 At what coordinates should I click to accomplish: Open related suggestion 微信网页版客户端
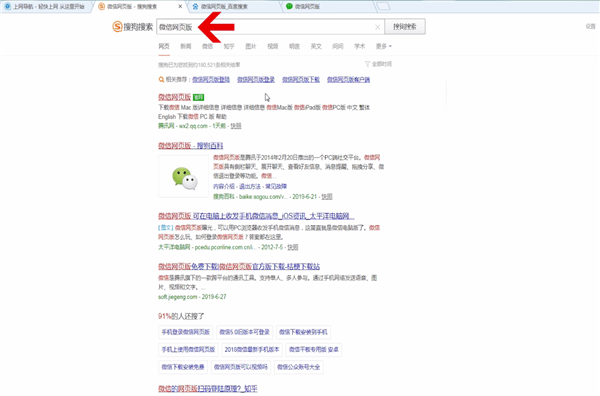coord(348,80)
